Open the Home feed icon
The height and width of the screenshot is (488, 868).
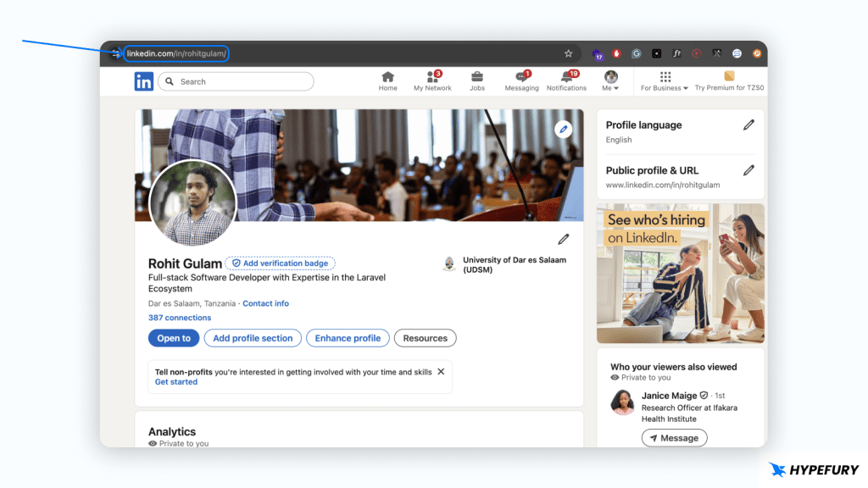[x=387, y=77]
